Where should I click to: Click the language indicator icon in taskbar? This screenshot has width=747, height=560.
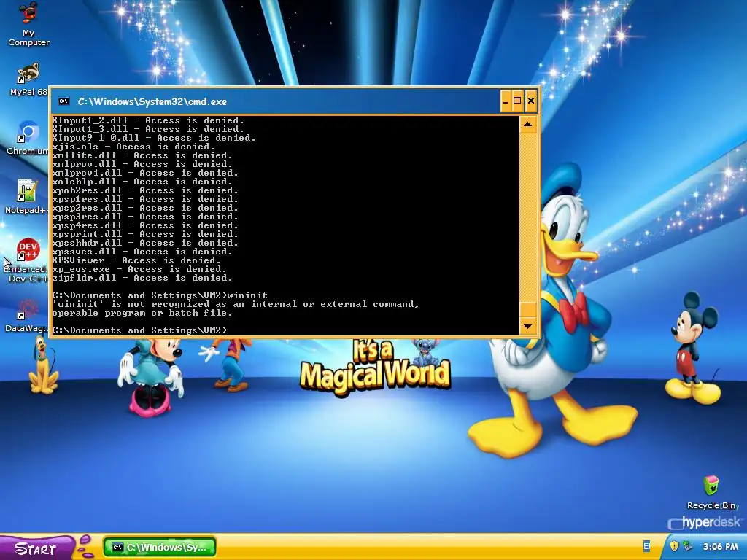pyautogui.click(x=646, y=546)
